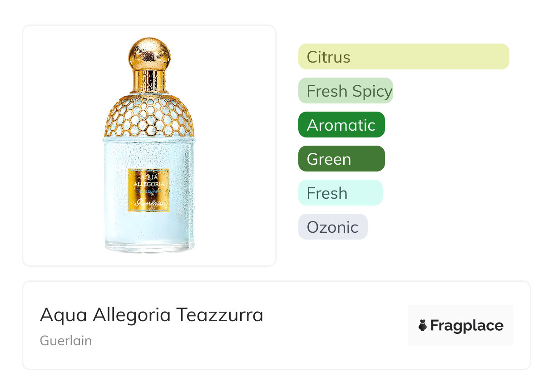
Task: Select the Citrus accord bar
Action: (403, 57)
